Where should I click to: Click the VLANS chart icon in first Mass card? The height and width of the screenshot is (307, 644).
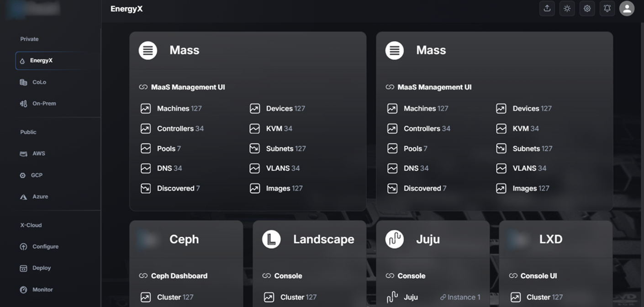pos(255,169)
